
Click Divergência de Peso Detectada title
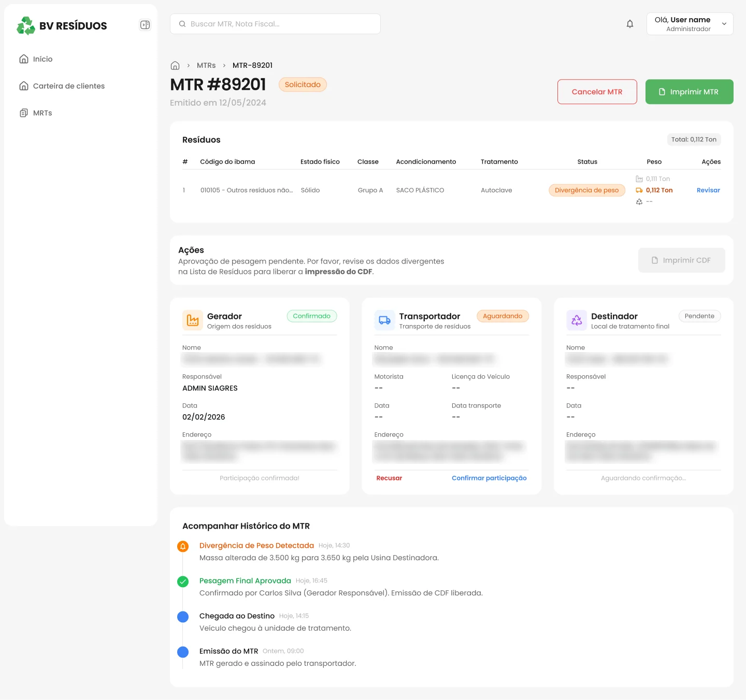(256, 545)
